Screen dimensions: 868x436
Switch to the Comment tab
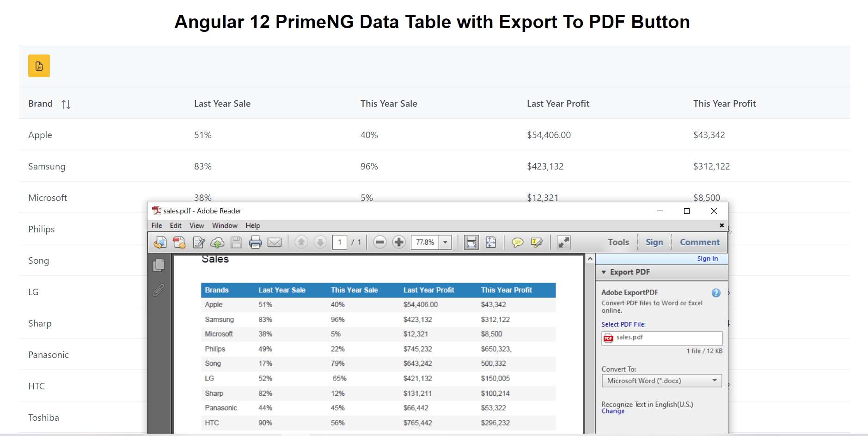pyautogui.click(x=699, y=242)
